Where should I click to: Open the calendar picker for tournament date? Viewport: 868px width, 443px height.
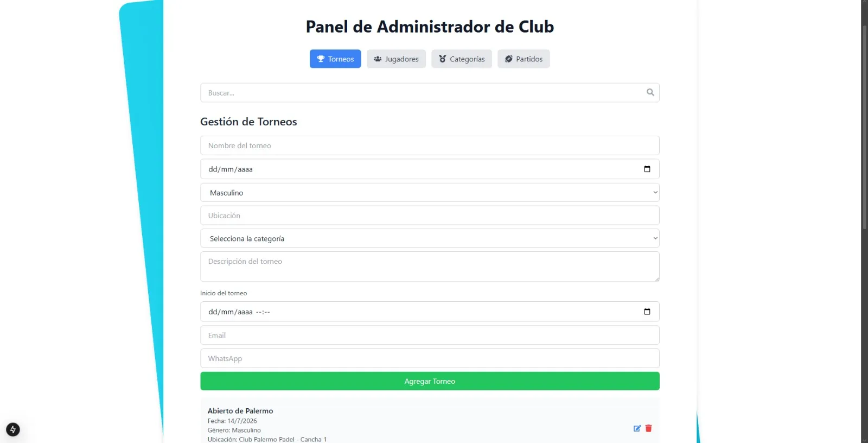tap(647, 169)
